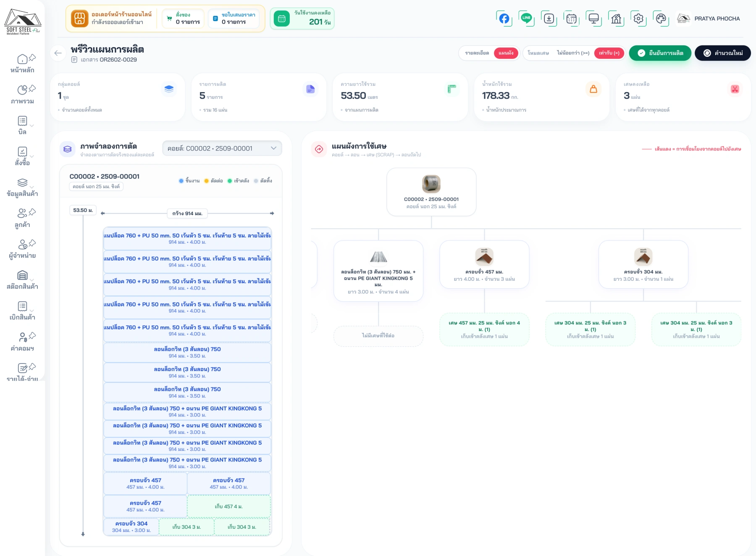The height and width of the screenshot is (556, 756).
Task: Click the back arrow beside พรีวิวแผนการผลิต
Action: [58, 53]
